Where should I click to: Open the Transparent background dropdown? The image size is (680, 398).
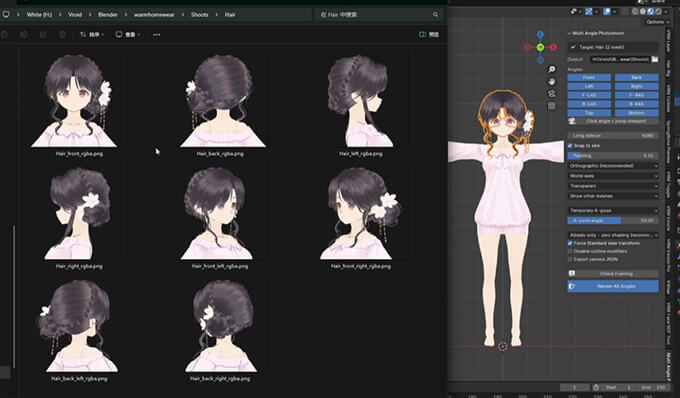pyautogui.click(x=613, y=186)
